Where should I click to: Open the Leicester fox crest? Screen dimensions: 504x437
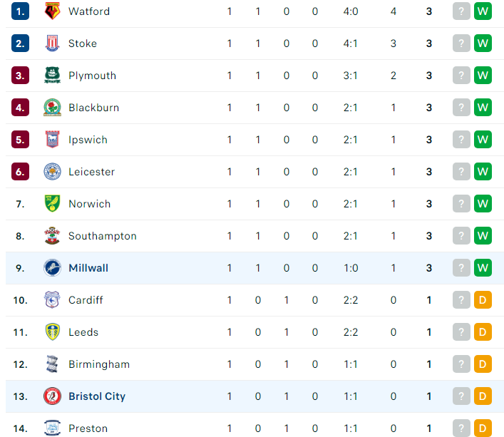[x=52, y=172]
